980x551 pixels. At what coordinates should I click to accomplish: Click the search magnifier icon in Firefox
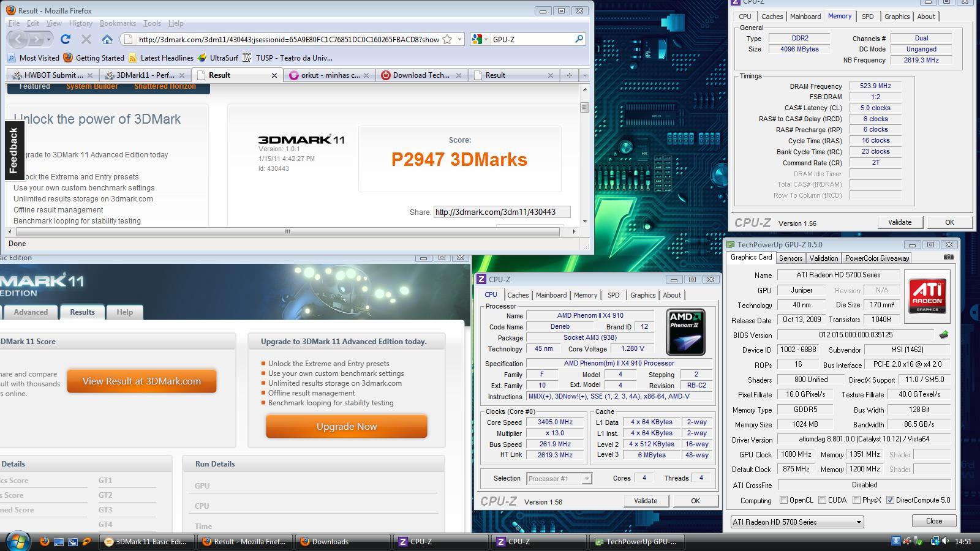point(578,39)
